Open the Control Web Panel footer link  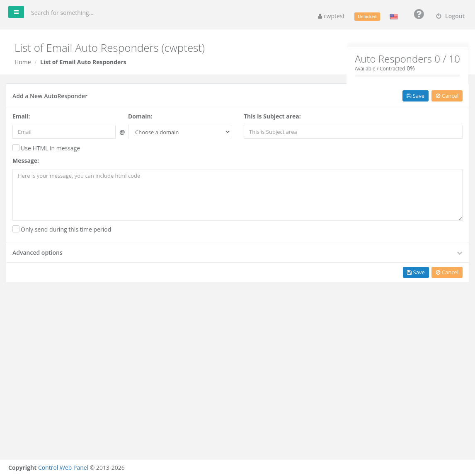point(63,467)
